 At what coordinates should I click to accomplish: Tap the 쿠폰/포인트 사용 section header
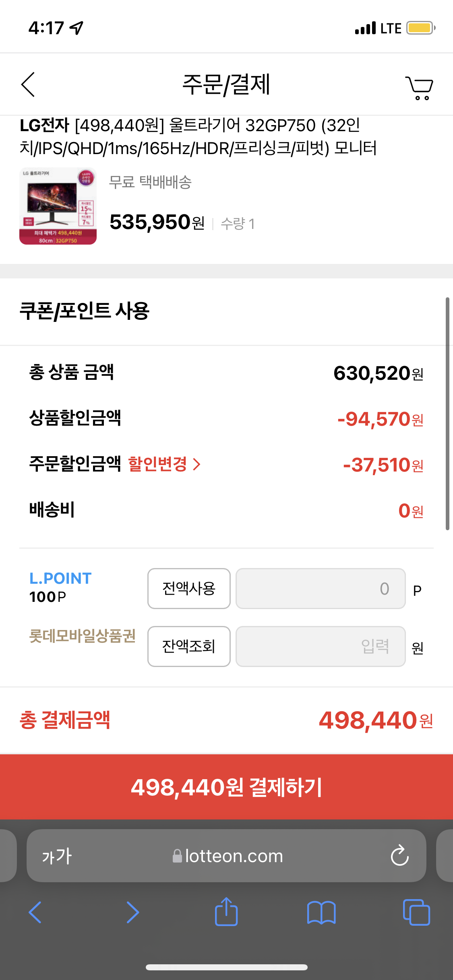coord(85,311)
